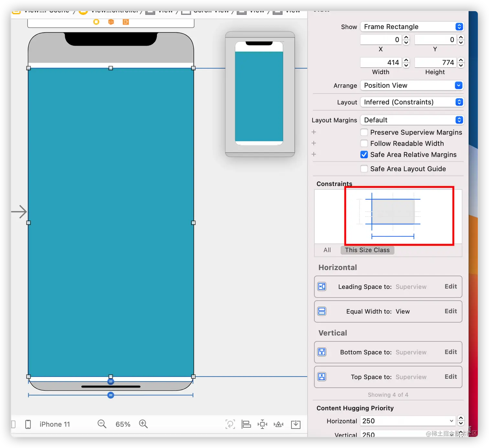Image resolution: width=489 pixels, height=448 pixels.
Task: Edit the Top Space constraint
Action: tap(451, 377)
